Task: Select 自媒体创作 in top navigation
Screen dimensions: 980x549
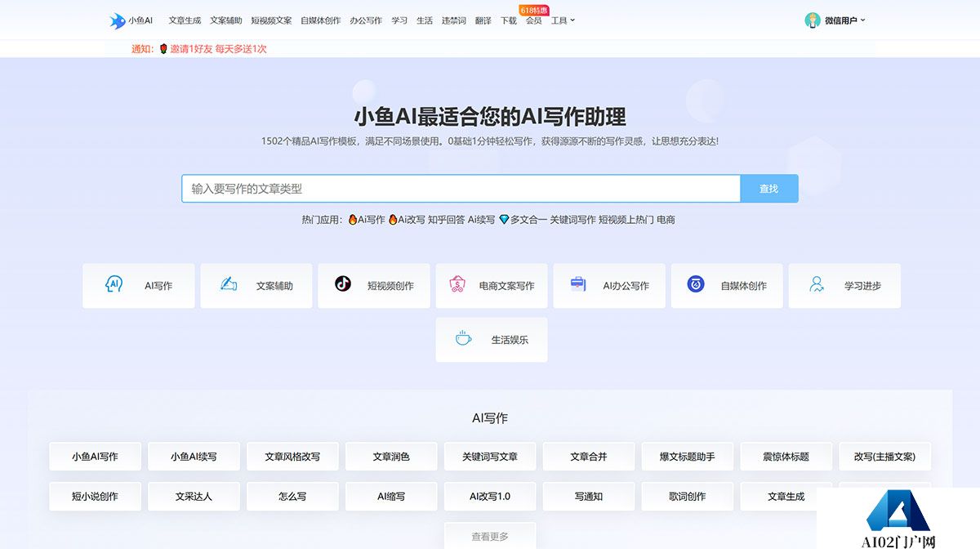Action: coord(321,20)
